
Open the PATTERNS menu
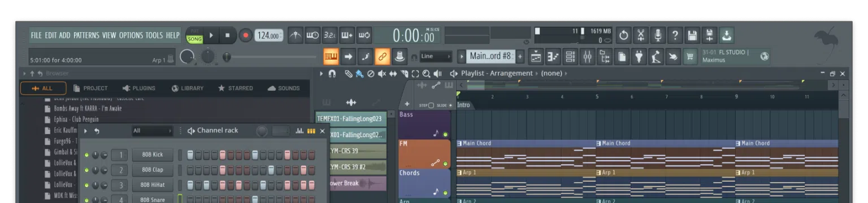coord(86,36)
